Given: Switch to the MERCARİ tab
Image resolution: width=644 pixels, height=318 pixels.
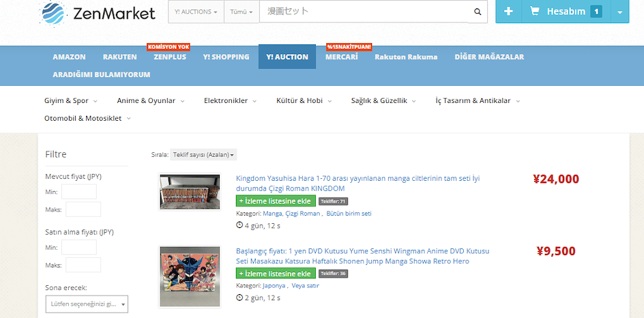Looking at the screenshot, I should (341, 57).
